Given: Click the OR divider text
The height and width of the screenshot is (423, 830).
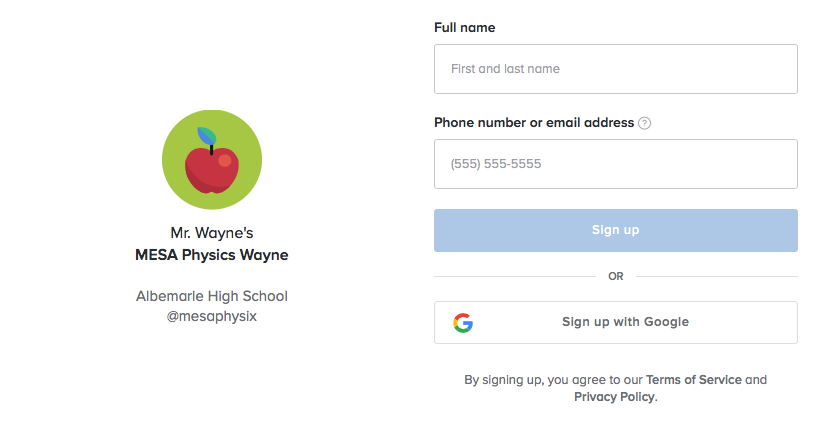Looking at the screenshot, I should coord(616,276).
